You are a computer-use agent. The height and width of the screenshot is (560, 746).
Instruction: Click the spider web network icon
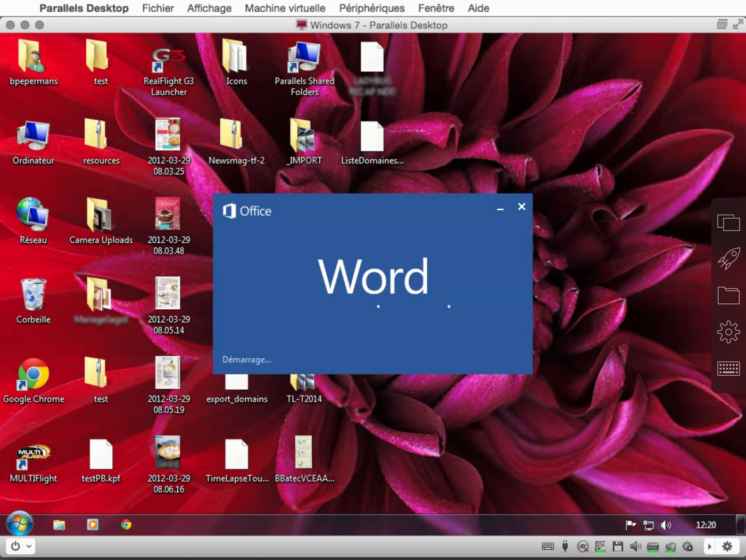(600, 547)
